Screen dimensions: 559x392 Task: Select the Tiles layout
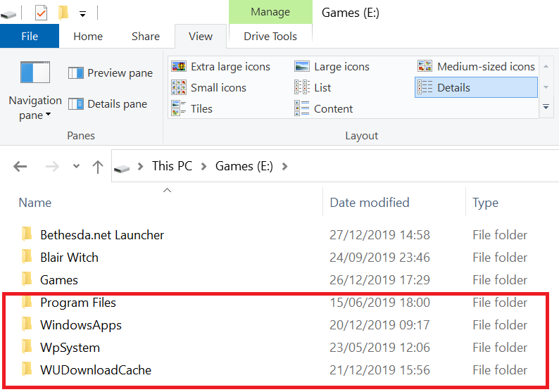click(191, 108)
